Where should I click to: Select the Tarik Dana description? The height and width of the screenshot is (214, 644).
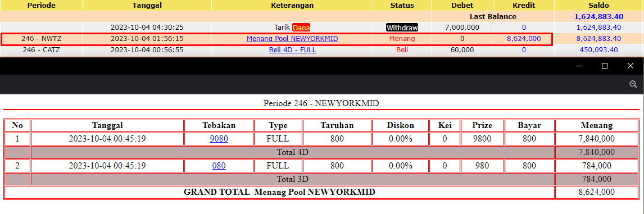(292, 28)
